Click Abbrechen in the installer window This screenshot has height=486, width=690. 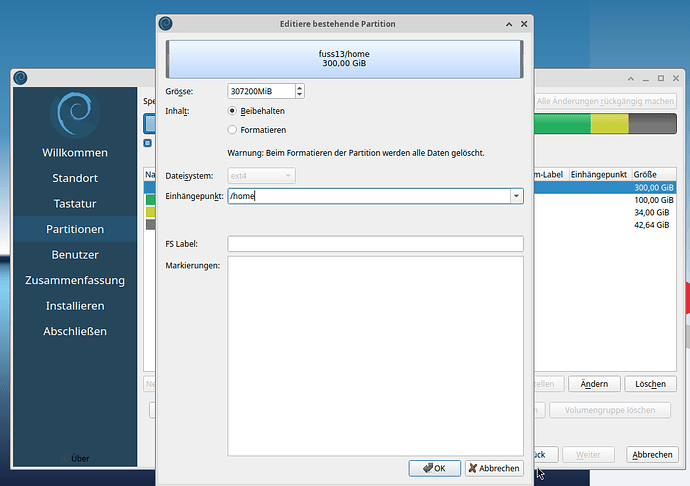tap(652, 455)
